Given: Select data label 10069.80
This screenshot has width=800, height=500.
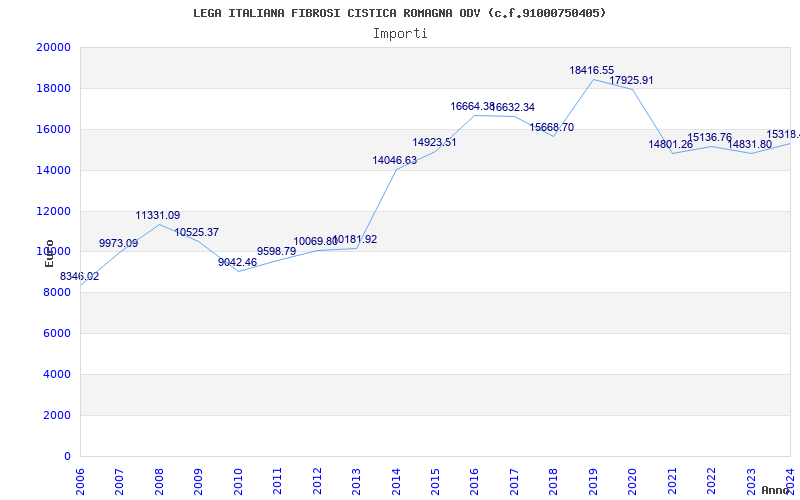Looking at the screenshot, I should coord(315,241).
